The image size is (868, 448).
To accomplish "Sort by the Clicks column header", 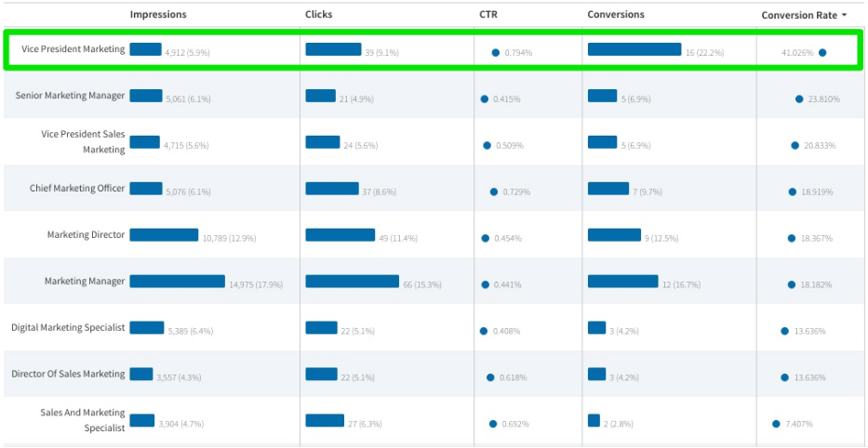I will pyautogui.click(x=318, y=15).
